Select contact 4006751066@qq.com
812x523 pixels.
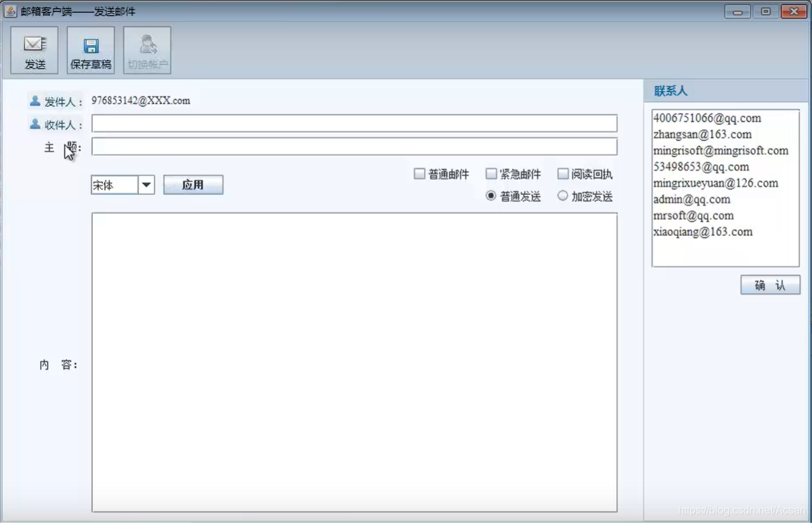point(707,118)
